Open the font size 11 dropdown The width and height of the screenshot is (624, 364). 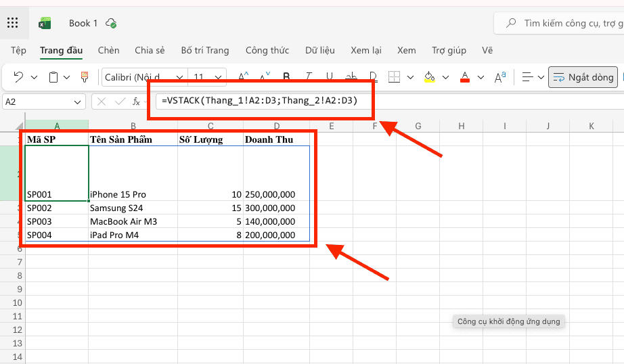(218, 77)
